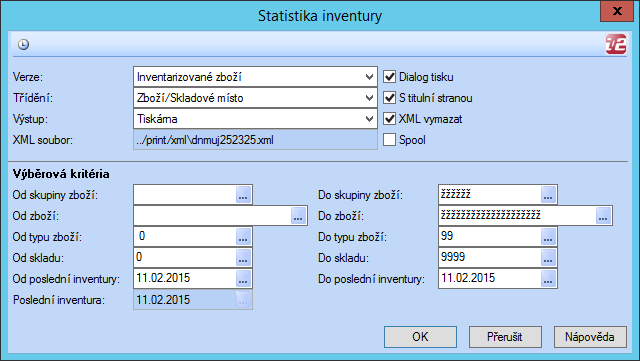Click the Poslední inventura date value

click(163, 300)
